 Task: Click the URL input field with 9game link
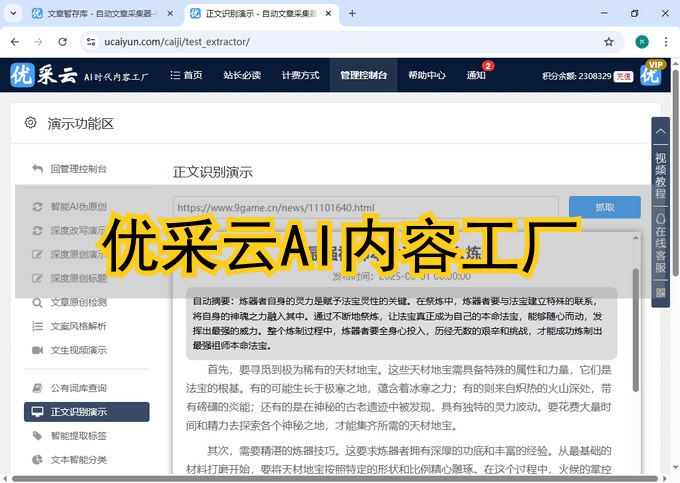point(365,207)
